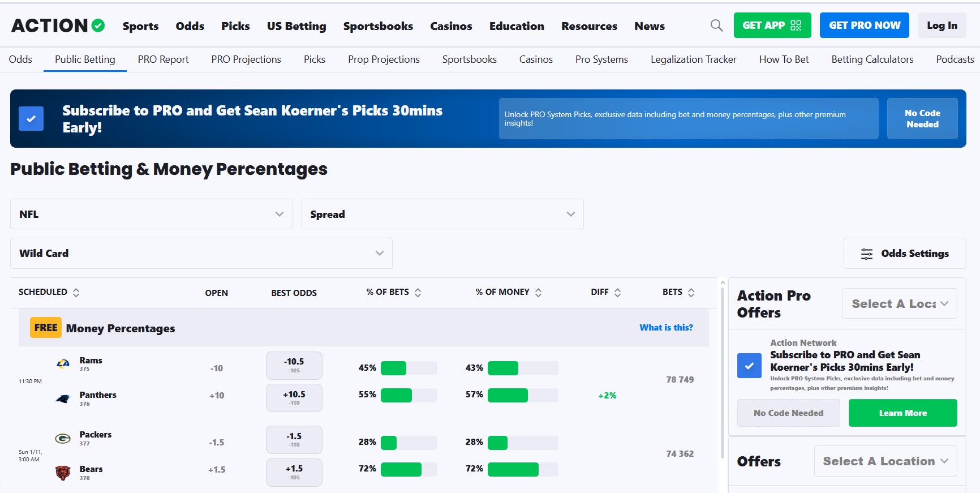The image size is (980, 493).
Task: Click the FREE badge label
Action: (46, 328)
